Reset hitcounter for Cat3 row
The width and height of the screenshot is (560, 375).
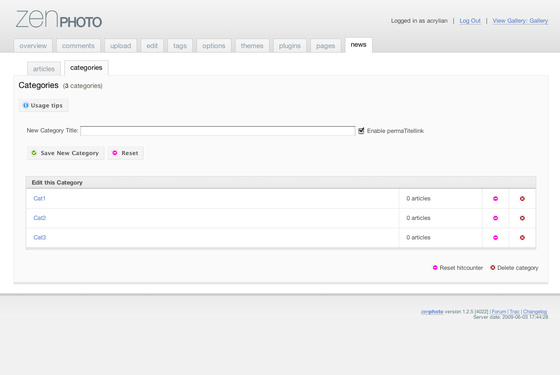point(495,238)
